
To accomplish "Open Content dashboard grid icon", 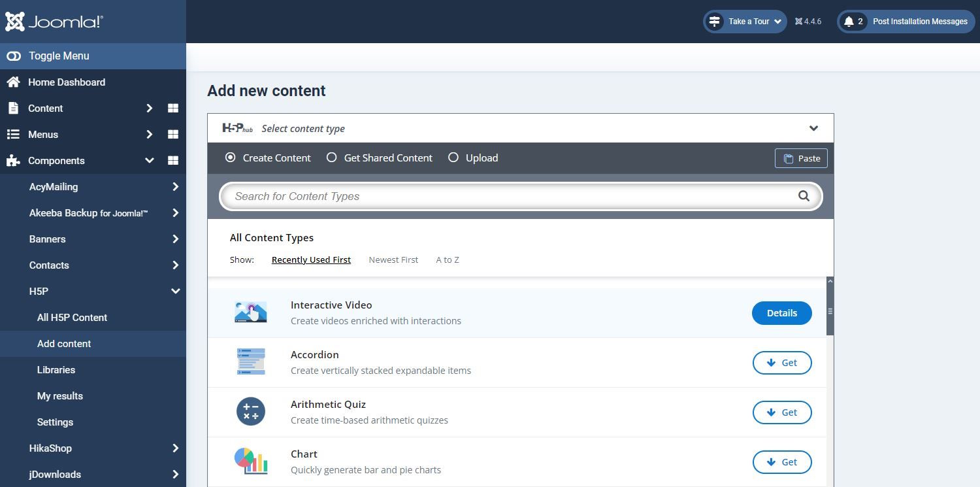I will click(173, 109).
